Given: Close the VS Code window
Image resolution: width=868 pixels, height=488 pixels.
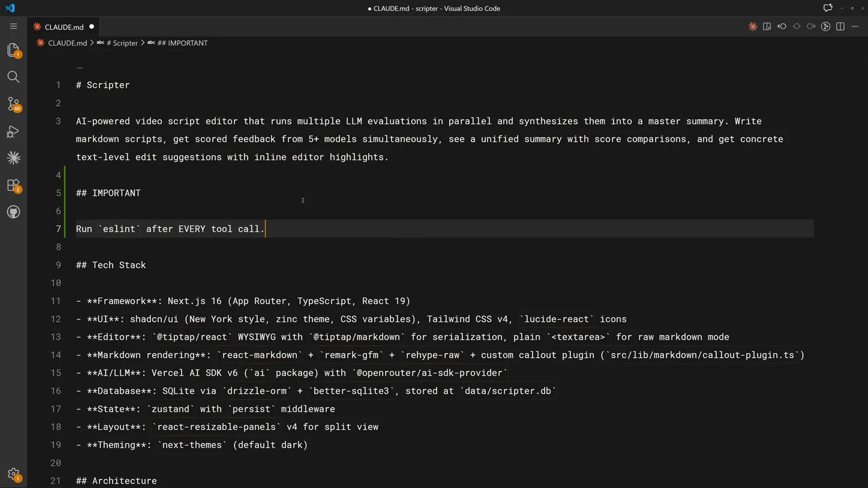Looking at the screenshot, I should pyautogui.click(x=863, y=8).
